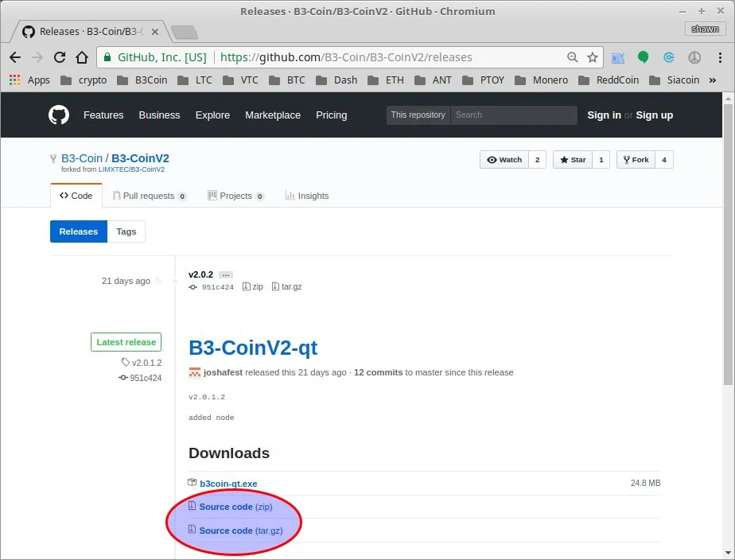The image size is (735, 560).
Task: Click the Sign in link
Action: pos(604,115)
